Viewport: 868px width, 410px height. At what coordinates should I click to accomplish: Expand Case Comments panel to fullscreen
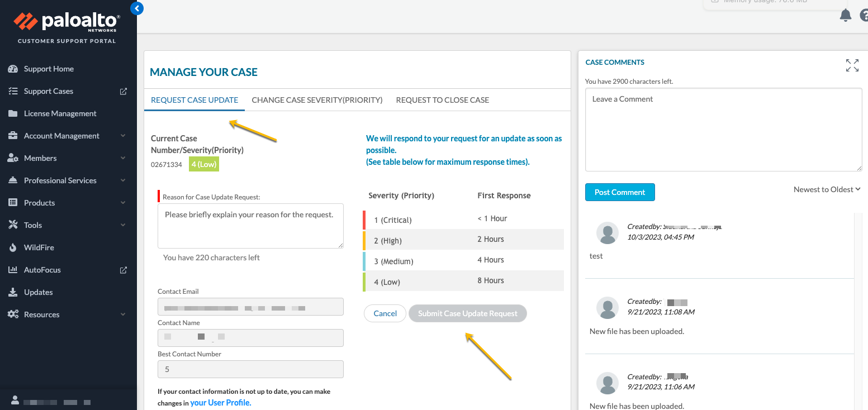pos(852,65)
